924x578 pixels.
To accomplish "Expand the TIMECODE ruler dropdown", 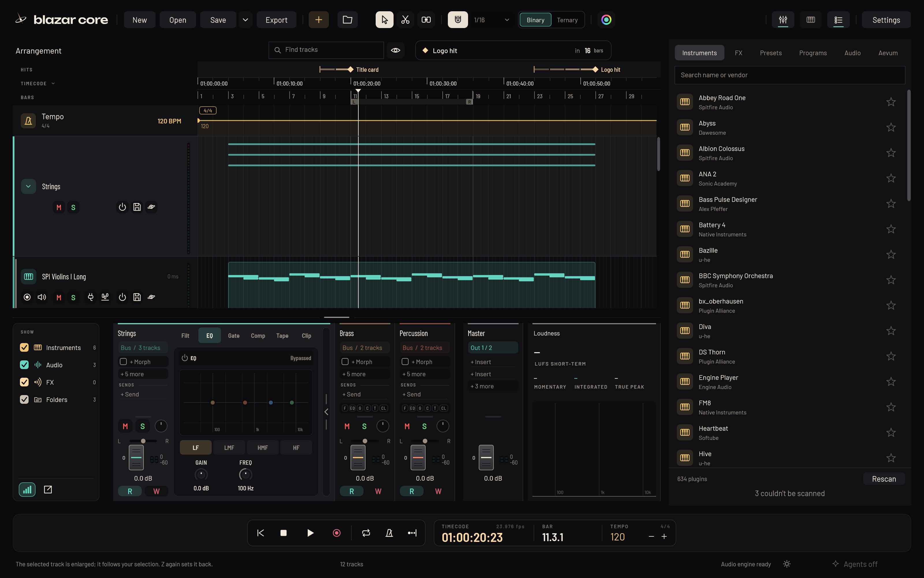I will (53, 83).
